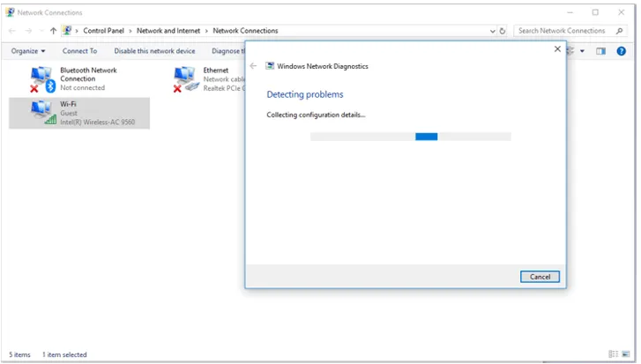
Task: Open Help with the question mark icon
Action: pyautogui.click(x=621, y=51)
